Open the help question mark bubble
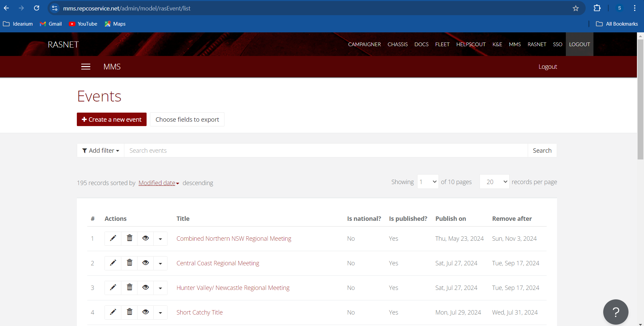This screenshot has height=326, width=644. pos(616,312)
